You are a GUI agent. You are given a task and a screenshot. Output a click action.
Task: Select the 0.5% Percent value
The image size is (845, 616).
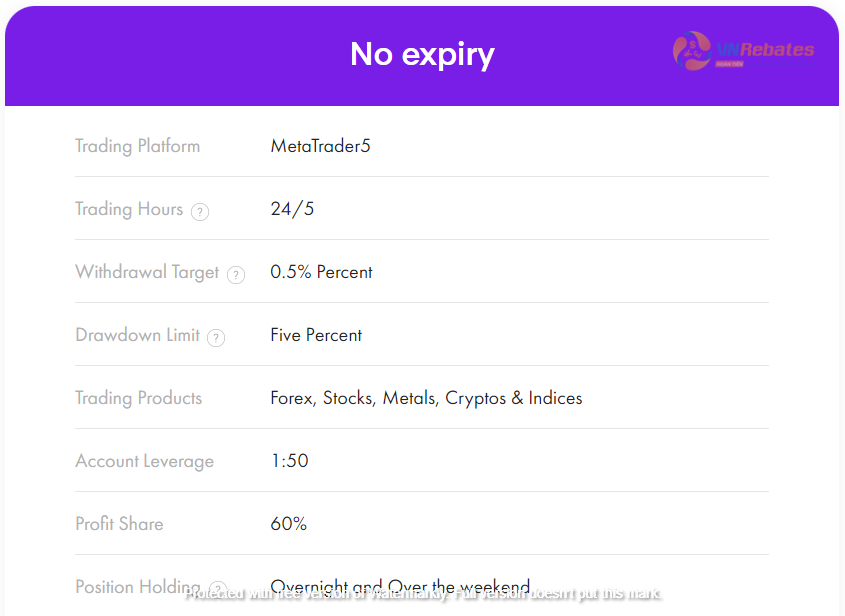pyautogui.click(x=321, y=272)
